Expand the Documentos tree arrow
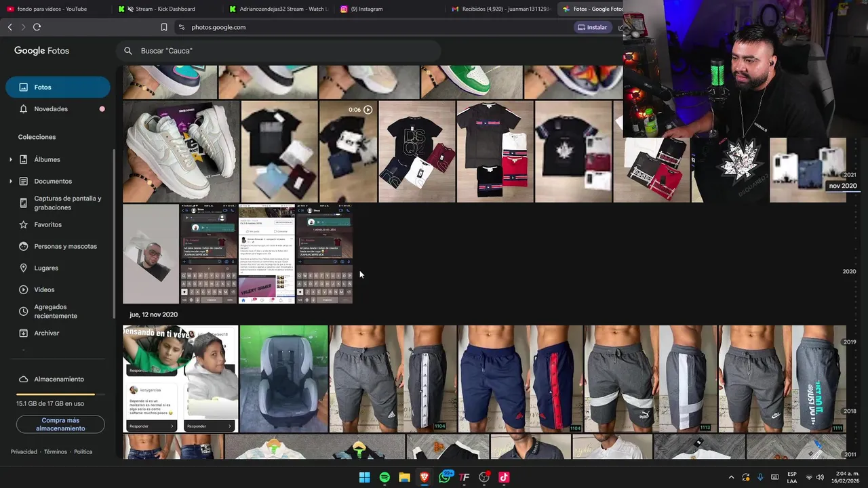Image resolution: width=868 pixels, height=488 pixels. click(x=10, y=182)
